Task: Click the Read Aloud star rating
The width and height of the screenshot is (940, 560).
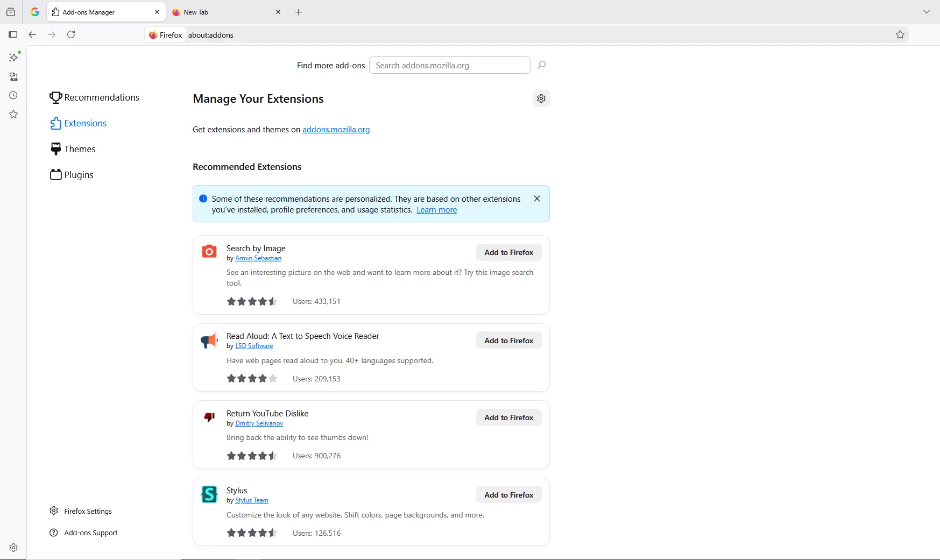Action: click(252, 379)
